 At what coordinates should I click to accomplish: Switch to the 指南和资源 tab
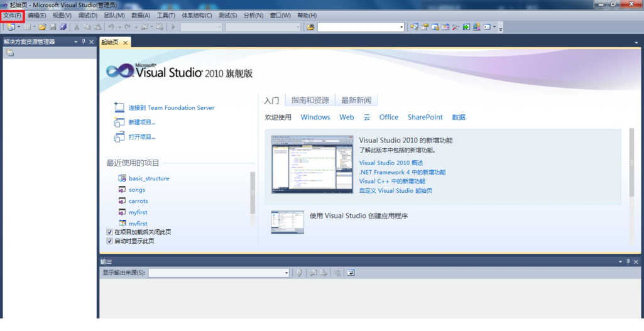point(310,100)
